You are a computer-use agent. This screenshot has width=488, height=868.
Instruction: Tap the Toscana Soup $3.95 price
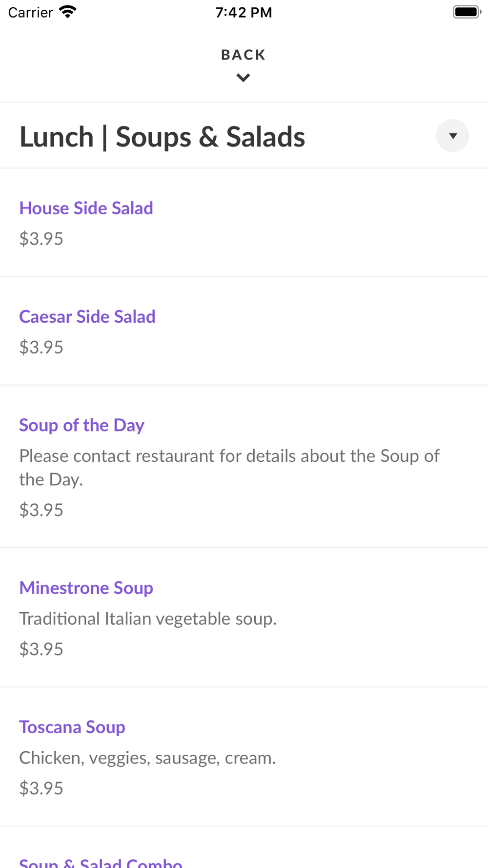point(41,788)
